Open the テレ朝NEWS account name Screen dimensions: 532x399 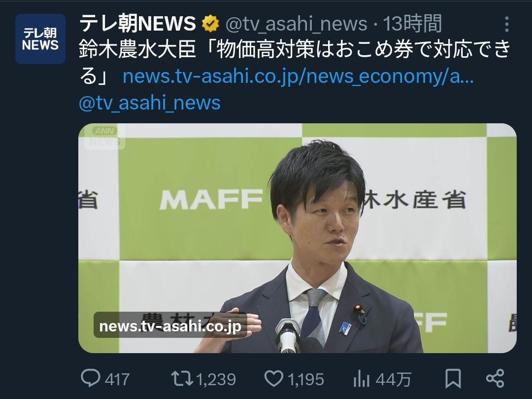click(x=137, y=24)
